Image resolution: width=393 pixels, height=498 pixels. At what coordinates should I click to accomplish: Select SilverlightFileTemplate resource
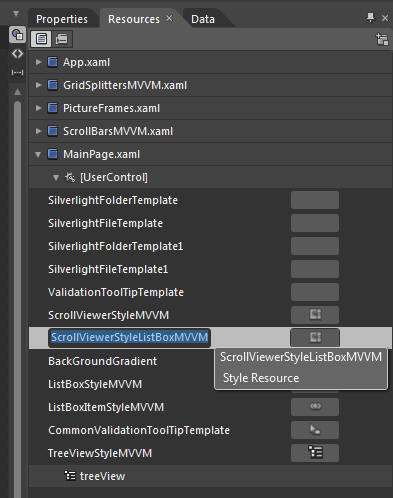(x=105, y=223)
